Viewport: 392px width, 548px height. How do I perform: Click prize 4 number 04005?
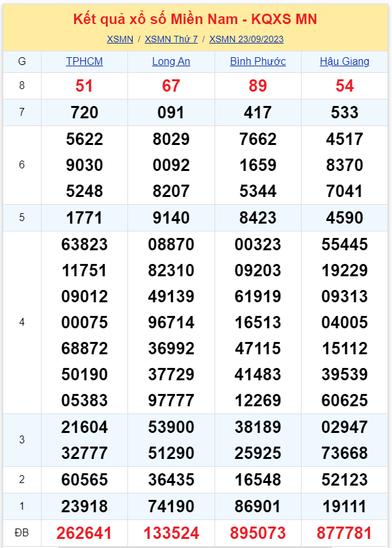(x=345, y=322)
